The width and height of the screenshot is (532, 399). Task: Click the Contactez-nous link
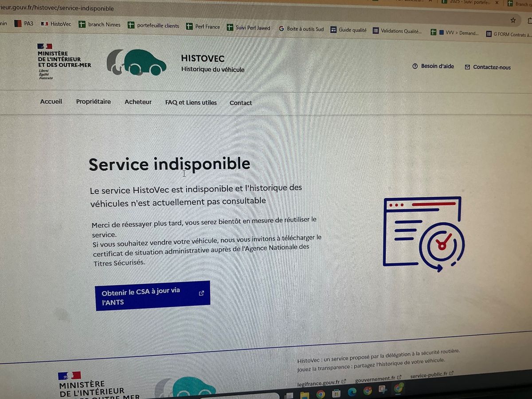pyautogui.click(x=488, y=67)
